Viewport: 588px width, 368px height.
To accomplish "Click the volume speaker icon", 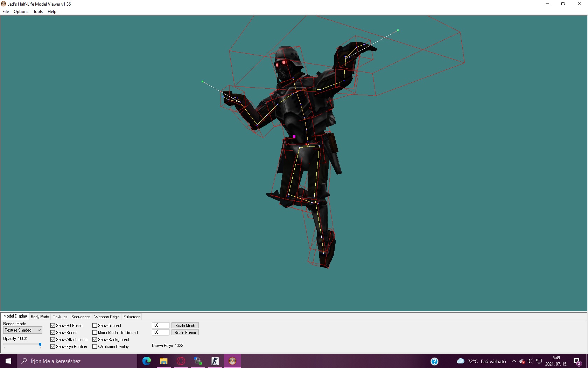I will point(530,361).
